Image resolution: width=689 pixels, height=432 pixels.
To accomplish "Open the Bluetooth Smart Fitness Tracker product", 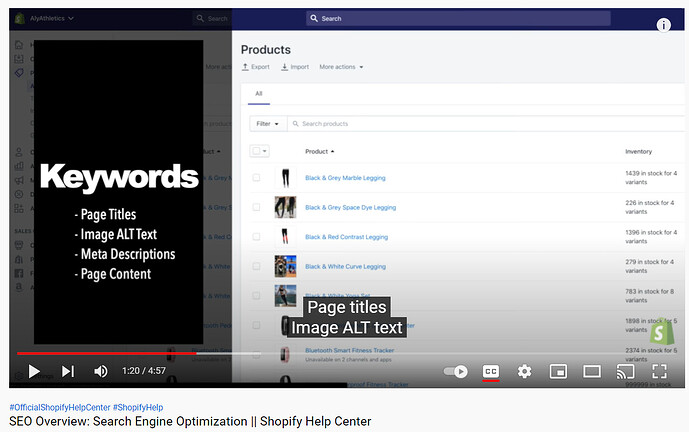I will 350,350.
